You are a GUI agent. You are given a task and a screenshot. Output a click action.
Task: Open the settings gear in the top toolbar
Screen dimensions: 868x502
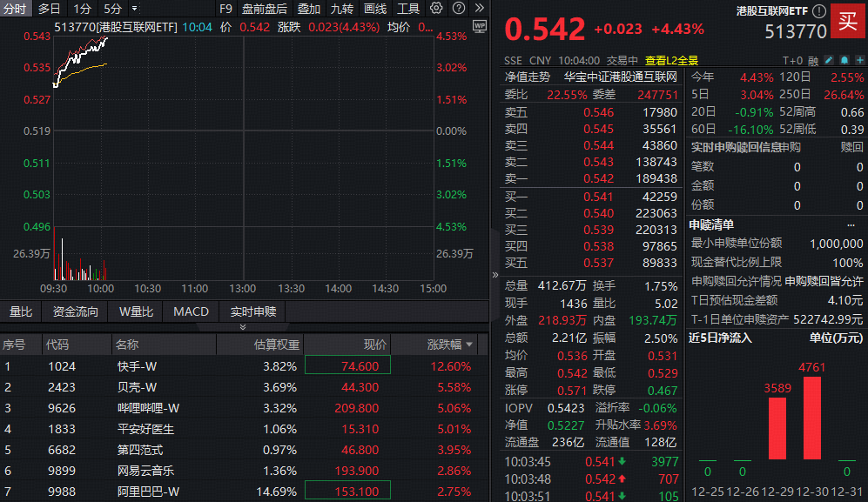[x=436, y=7]
